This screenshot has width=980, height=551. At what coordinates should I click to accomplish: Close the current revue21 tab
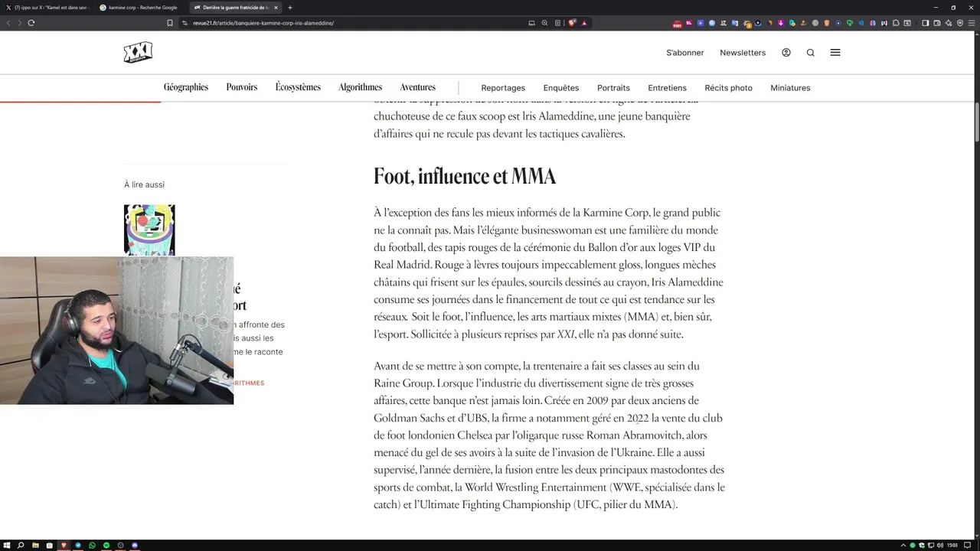(x=276, y=8)
